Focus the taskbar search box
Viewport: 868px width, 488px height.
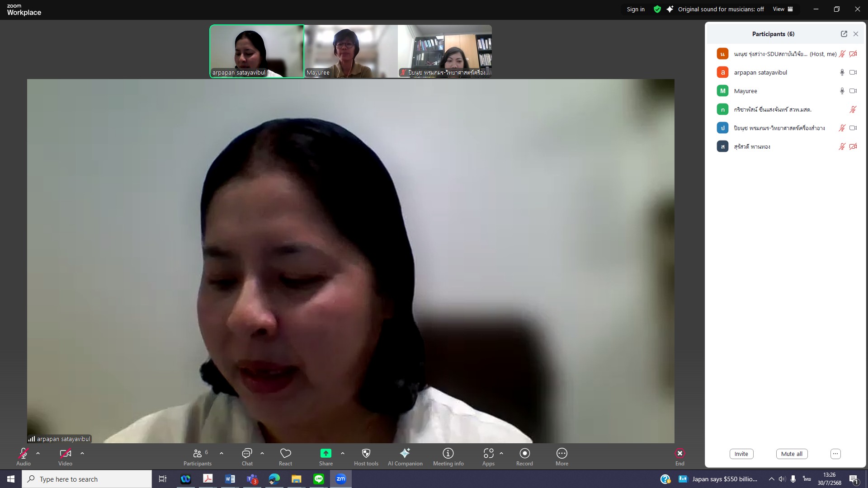click(87, 479)
